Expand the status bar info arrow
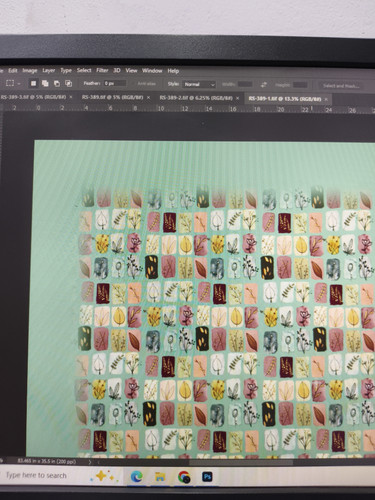The height and width of the screenshot is (500, 375). pos(90,462)
